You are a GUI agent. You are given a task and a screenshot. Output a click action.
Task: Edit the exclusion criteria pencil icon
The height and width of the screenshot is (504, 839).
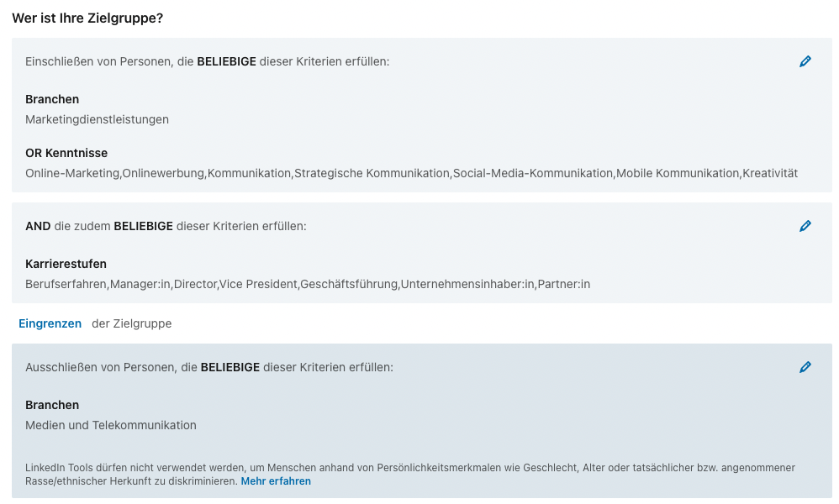pyautogui.click(x=805, y=367)
